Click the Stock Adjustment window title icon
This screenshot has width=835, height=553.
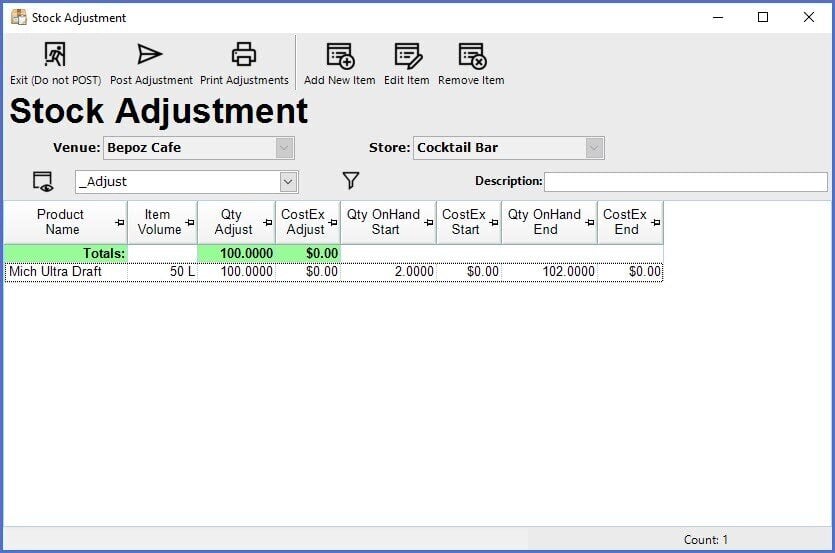(x=18, y=17)
